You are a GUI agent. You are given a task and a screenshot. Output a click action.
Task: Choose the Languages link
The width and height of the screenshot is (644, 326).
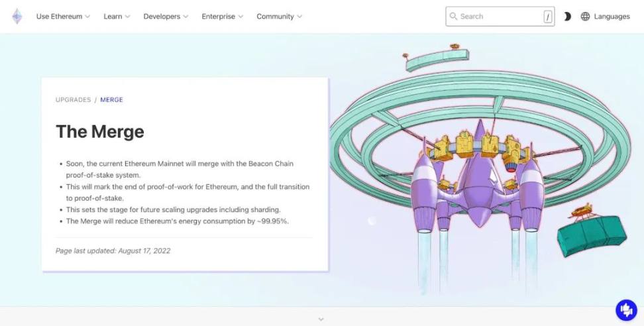click(x=612, y=17)
